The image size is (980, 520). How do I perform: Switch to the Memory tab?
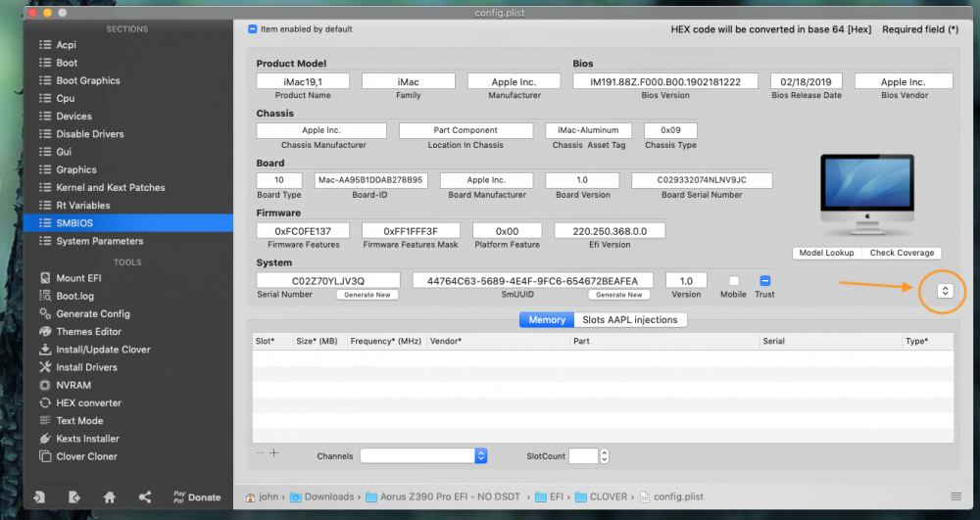click(x=547, y=319)
